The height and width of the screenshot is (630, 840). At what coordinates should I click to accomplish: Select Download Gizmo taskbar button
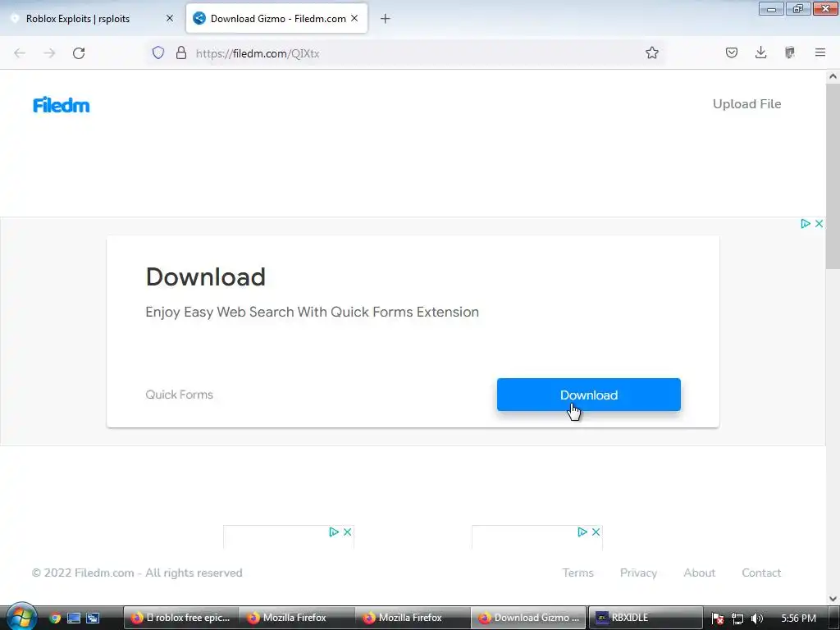click(529, 618)
